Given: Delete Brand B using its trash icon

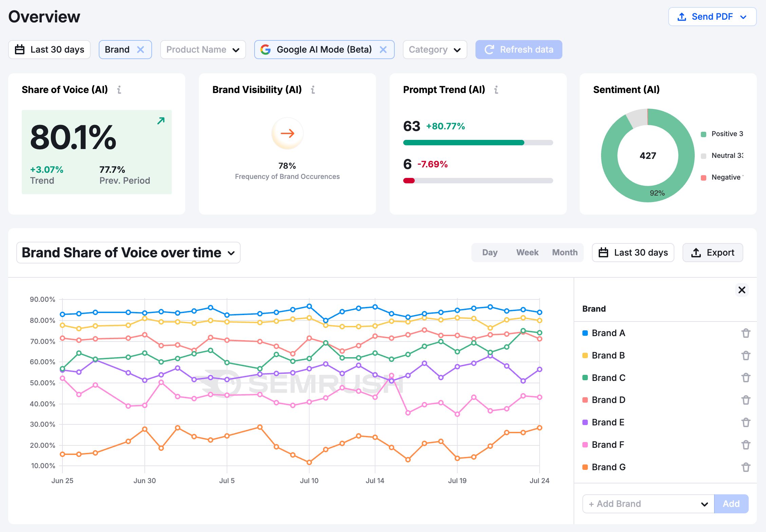Looking at the screenshot, I should click(746, 355).
